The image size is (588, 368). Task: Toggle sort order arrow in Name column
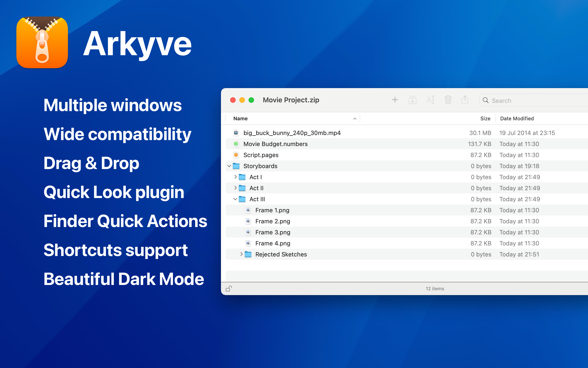coord(355,119)
